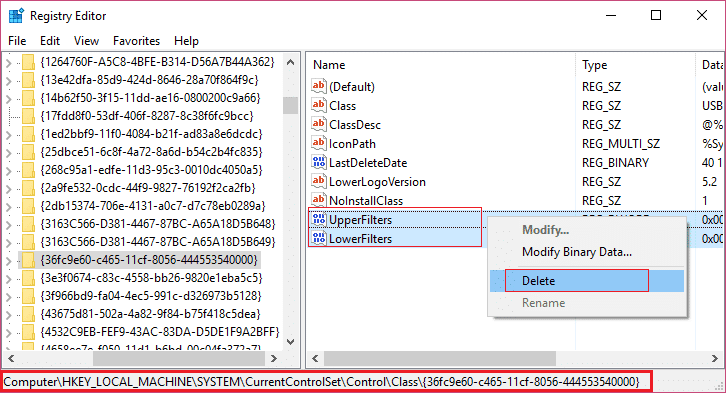Expand the {4532C9EB-FEF9-43AC-83DA-D5DE1F9A2BFF} key

(x=9, y=332)
